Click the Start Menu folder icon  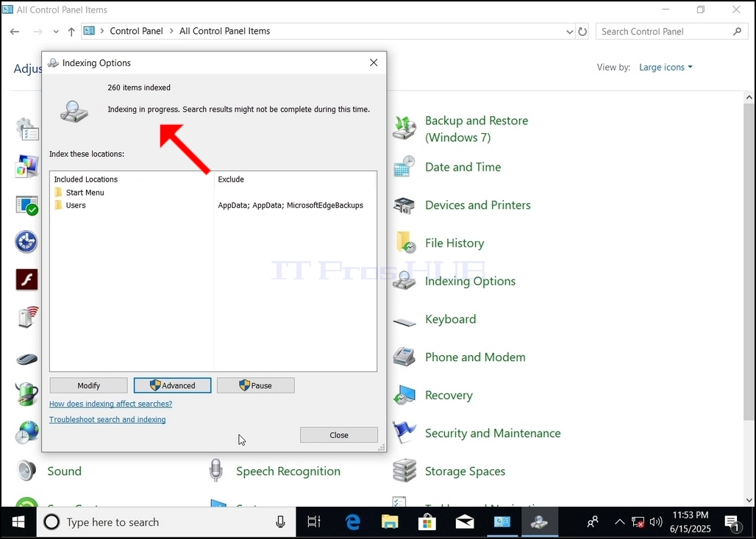[x=58, y=193]
